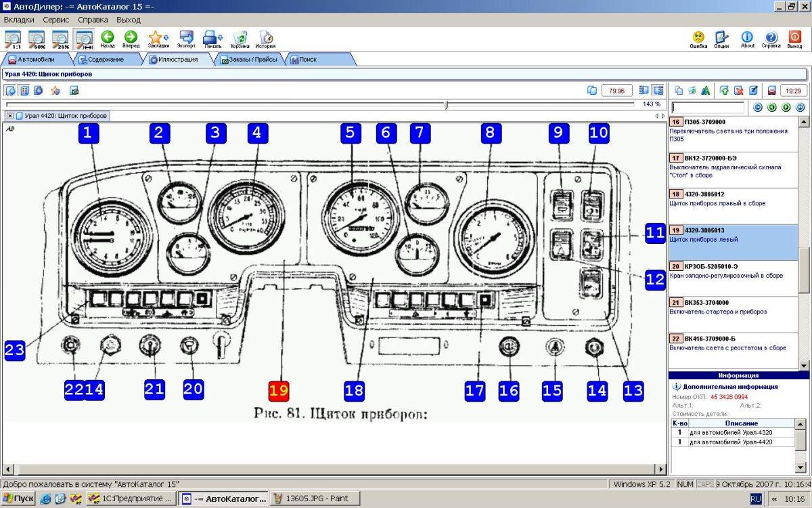Go to previous part with green arrow
Viewport: 812px width, 508px height.
771,107
